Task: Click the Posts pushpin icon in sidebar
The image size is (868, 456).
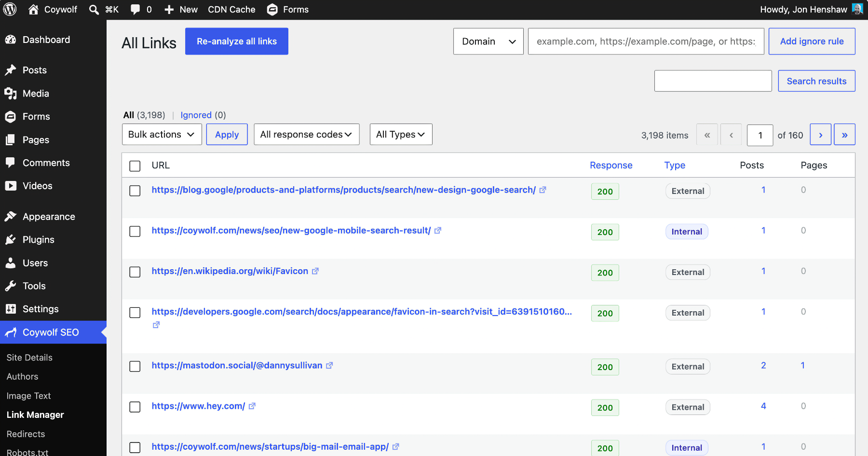Action: pos(11,70)
